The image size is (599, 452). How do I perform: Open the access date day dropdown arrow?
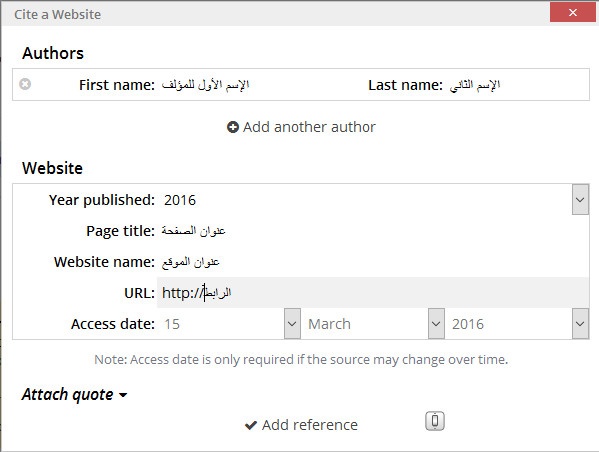pyautogui.click(x=292, y=324)
